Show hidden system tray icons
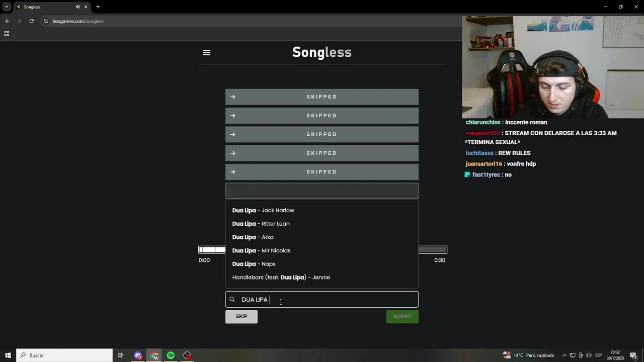The width and height of the screenshot is (644, 362). [564, 355]
